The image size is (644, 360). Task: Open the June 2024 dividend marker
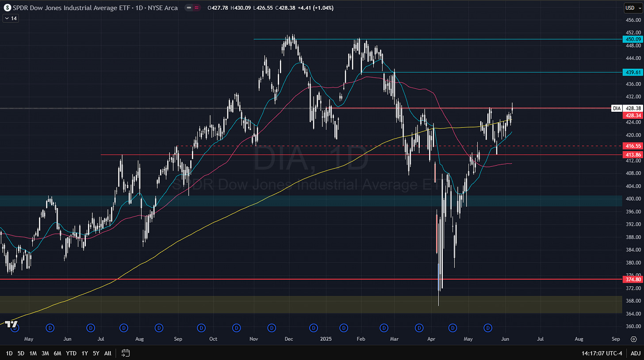(x=91, y=328)
